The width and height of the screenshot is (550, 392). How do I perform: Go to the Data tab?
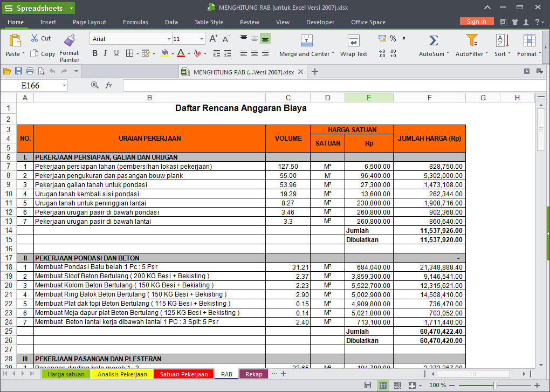(x=171, y=22)
